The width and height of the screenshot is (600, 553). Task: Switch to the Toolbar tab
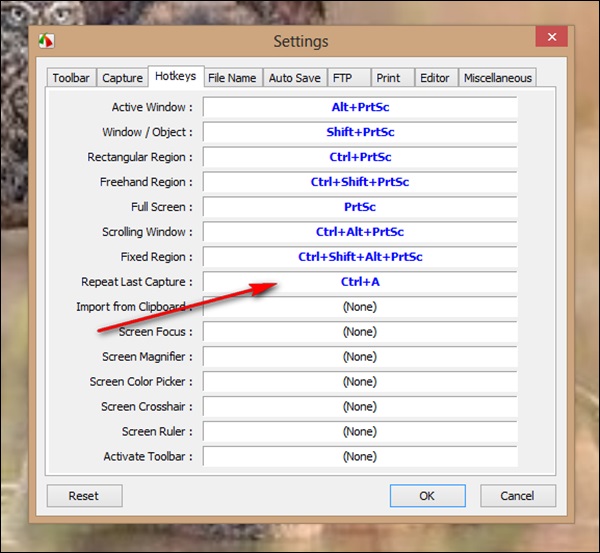(x=71, y=78)
